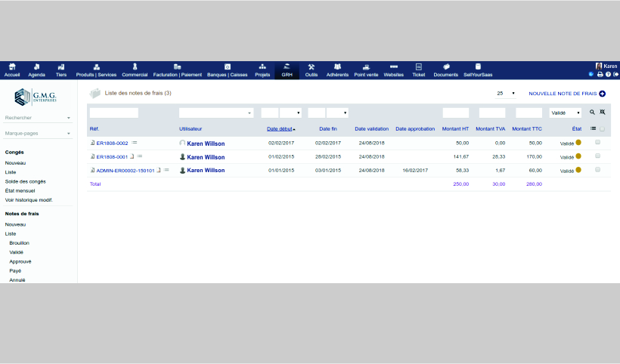
Task: Open the Facturation | Paiement menu
Action: 177,70
